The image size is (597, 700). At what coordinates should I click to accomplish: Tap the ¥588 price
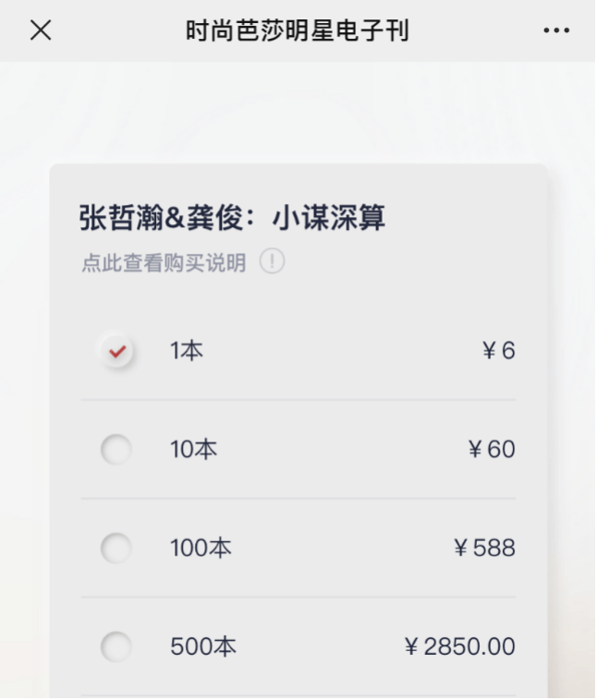click(x=485, y=549)
